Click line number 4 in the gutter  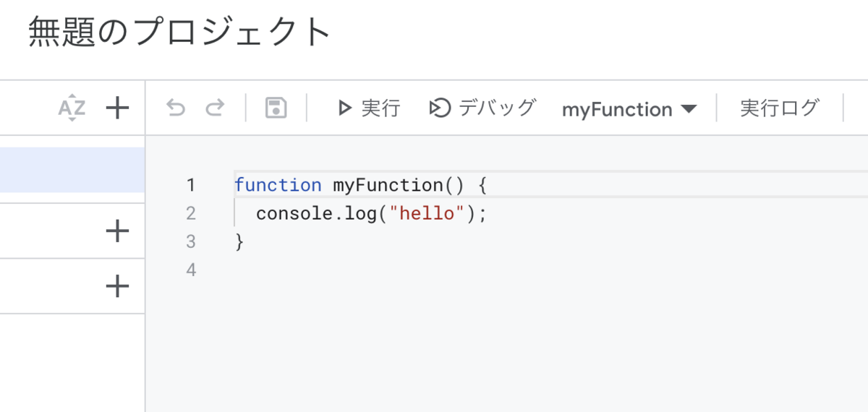(x=190, y=270)
